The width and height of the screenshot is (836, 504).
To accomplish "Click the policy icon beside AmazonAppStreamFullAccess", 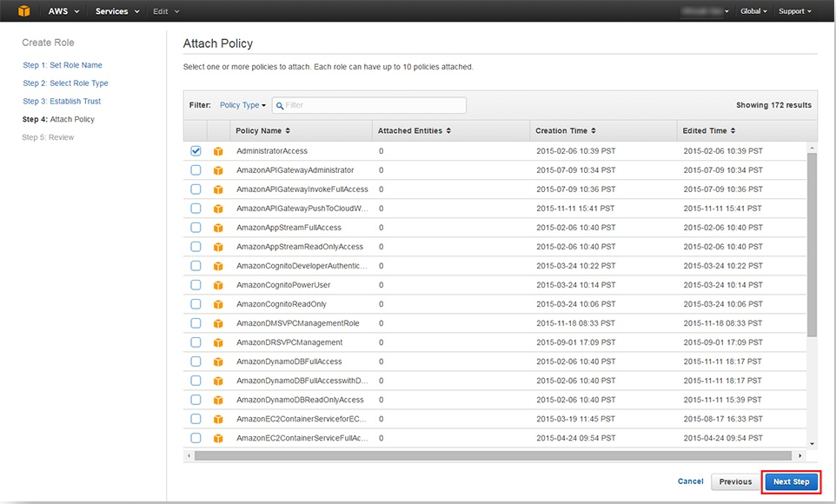I will [219, 228].
